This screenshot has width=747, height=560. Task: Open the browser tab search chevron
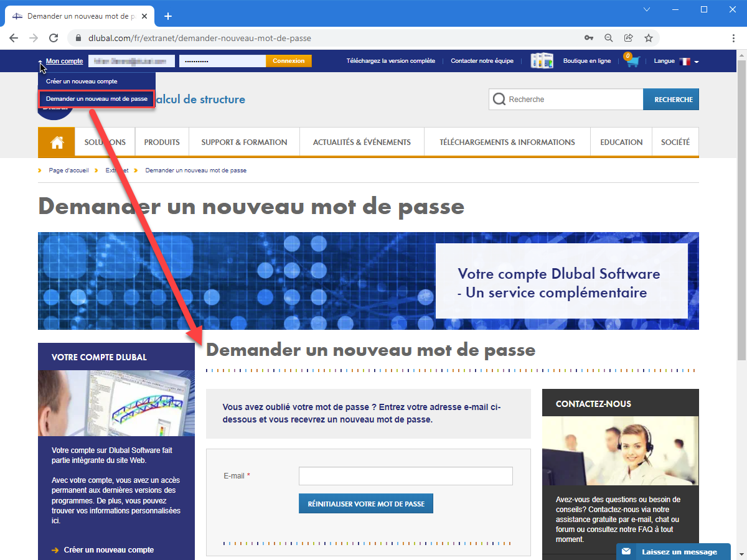tap(646, 9)
